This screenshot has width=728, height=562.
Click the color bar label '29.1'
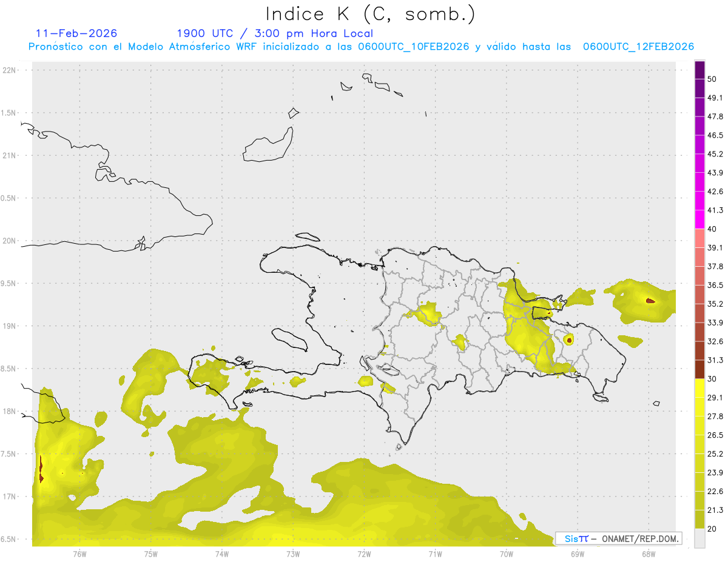pyautogui.click(x=715, y=398)
